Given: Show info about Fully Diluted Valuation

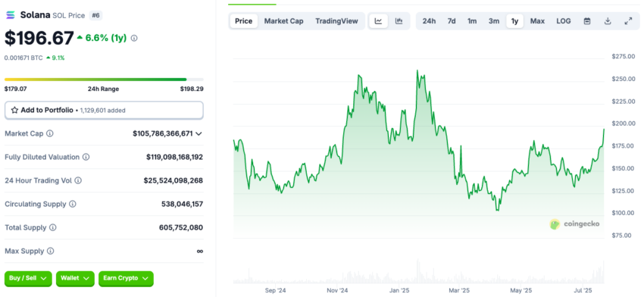Looking at the screenshot, I should pyautogui.click(x=86, y=157).
